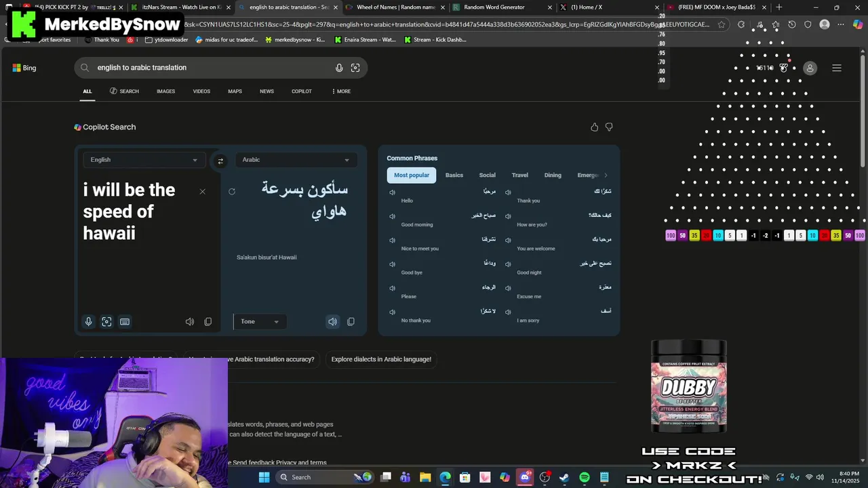Screen dimensions: 868x488
Task: Switch to the NEWS tab
Action: [x=267, y=91]
